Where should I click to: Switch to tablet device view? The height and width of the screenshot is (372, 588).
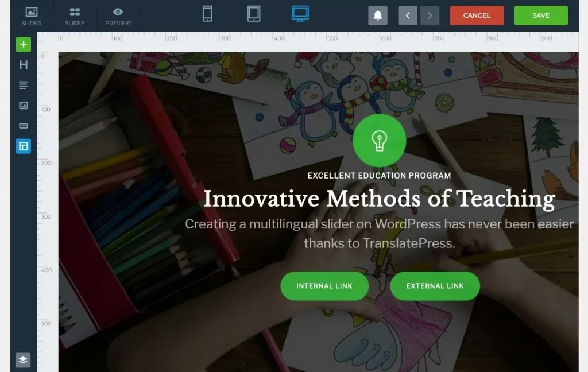click(x=254, y=14)
